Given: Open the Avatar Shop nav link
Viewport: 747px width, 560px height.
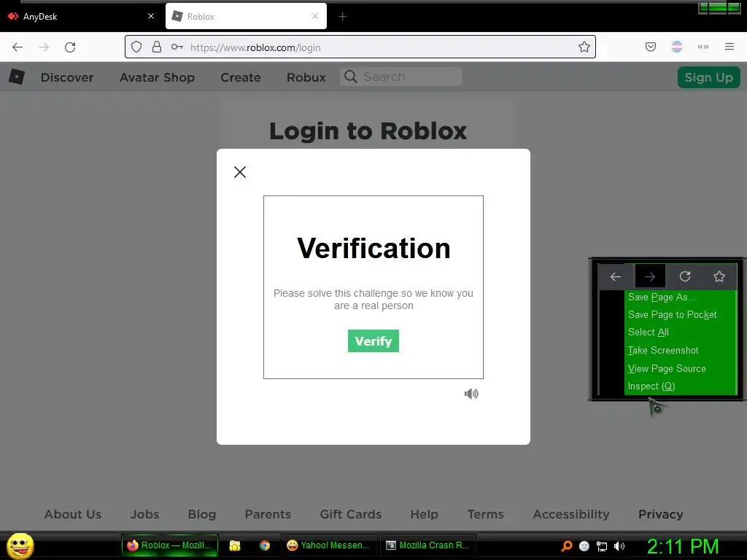Looking at the screenshot, I should (x=158, y=77).
